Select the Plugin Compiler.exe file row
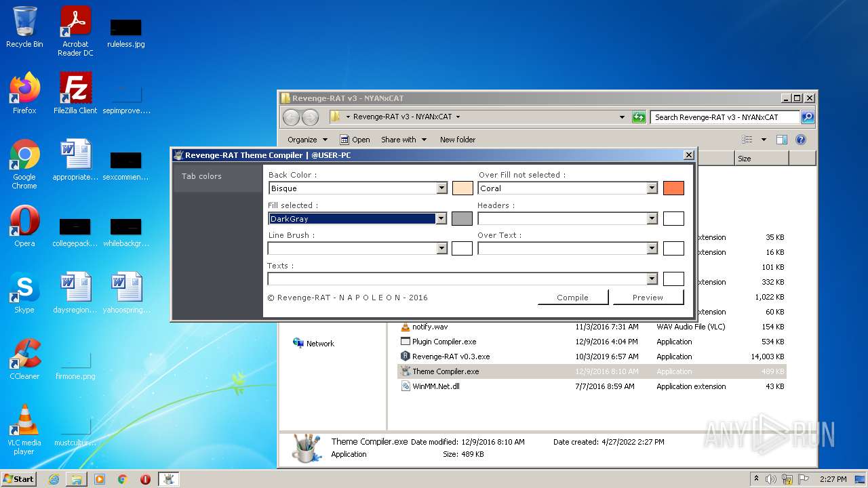This screenshot has height=488, width=868. (592, 342)
